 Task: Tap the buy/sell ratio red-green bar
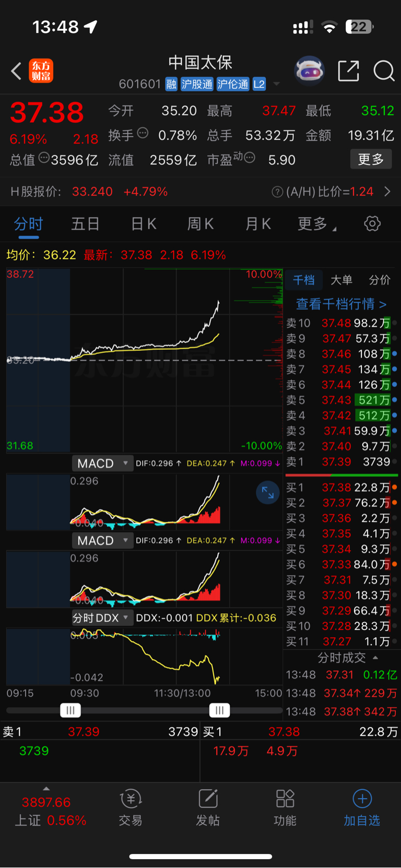[341, 475]
